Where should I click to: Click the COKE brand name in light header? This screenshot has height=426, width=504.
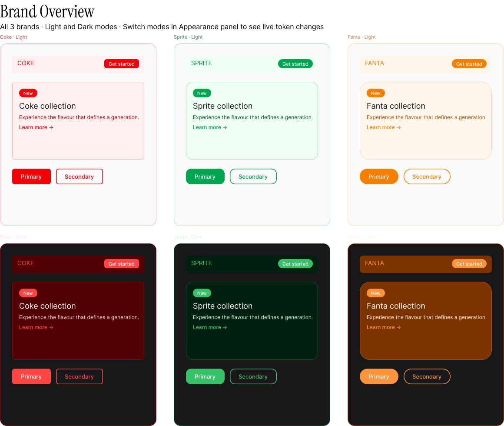(26, 63)
